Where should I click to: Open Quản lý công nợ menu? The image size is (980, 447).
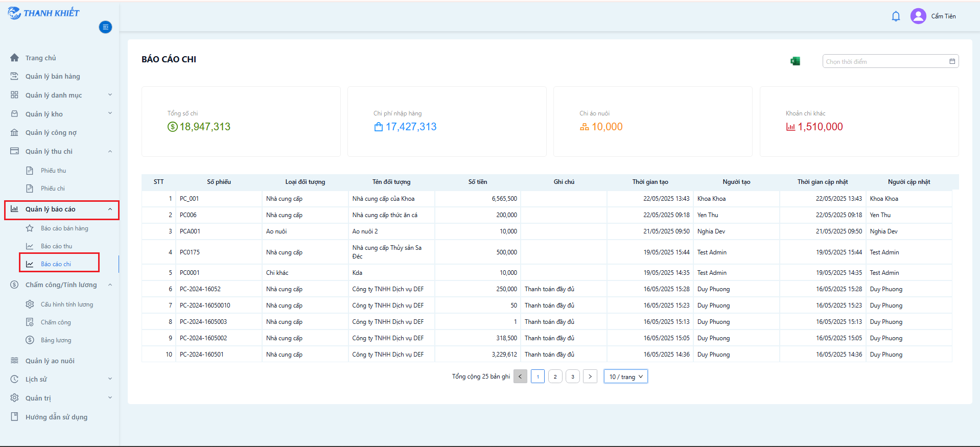click(x=51, y=132)
